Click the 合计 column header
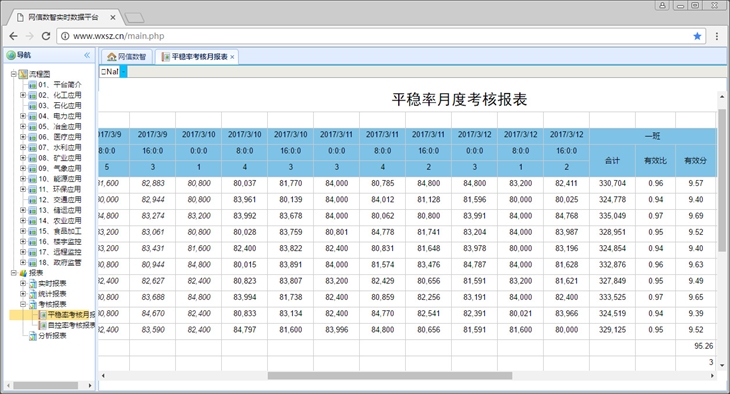 point(612,160)
